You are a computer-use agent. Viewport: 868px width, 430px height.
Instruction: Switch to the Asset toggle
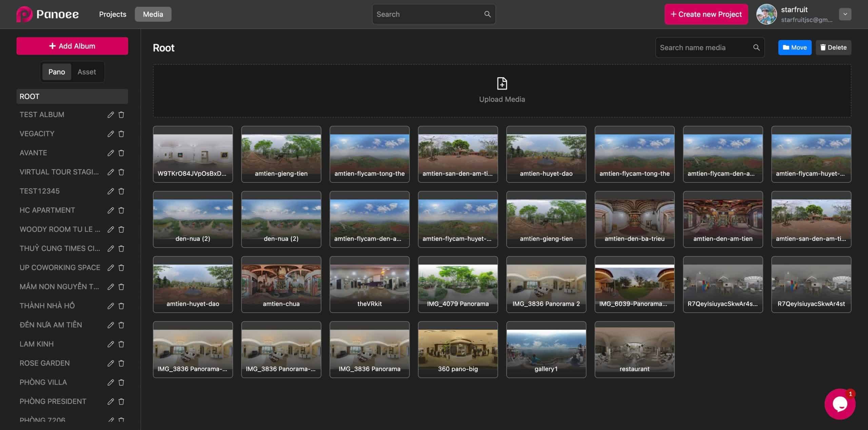tap(86, 72)
